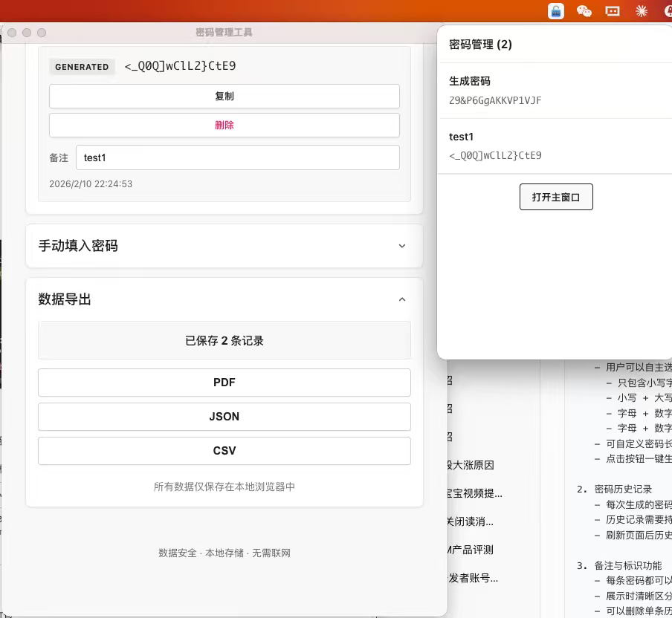This screenshot has width=672, height=618.
Task: Select the test1 entry in popup list
Action: [x=554, y=146]
